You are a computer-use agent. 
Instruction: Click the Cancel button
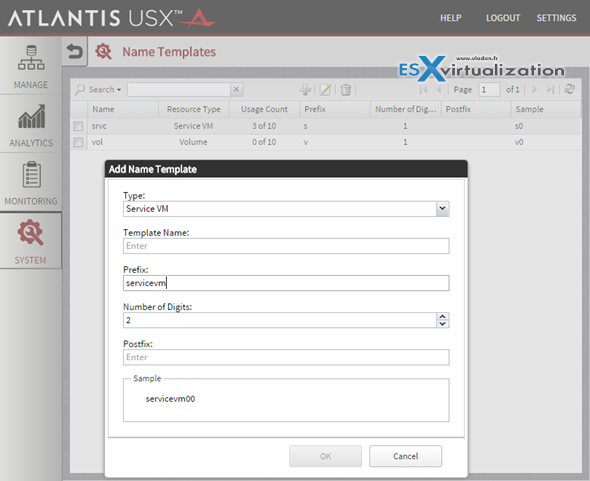tap(406, 456)
